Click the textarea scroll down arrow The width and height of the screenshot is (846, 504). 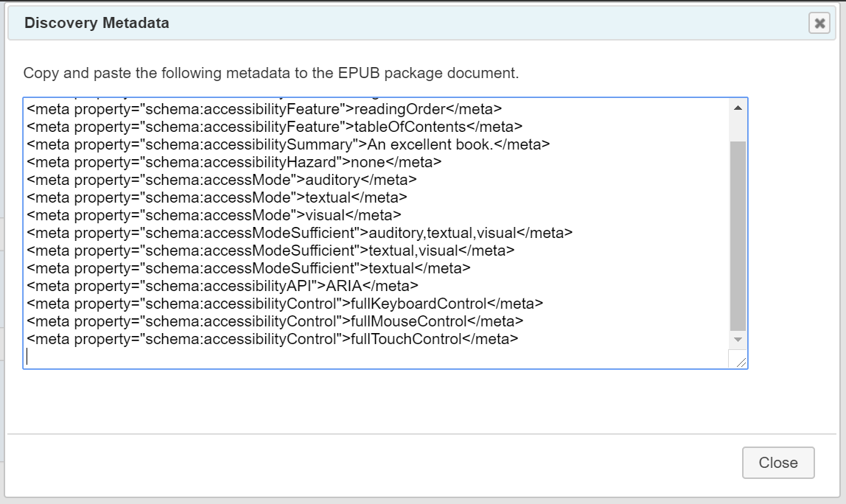tap(738, 340)
